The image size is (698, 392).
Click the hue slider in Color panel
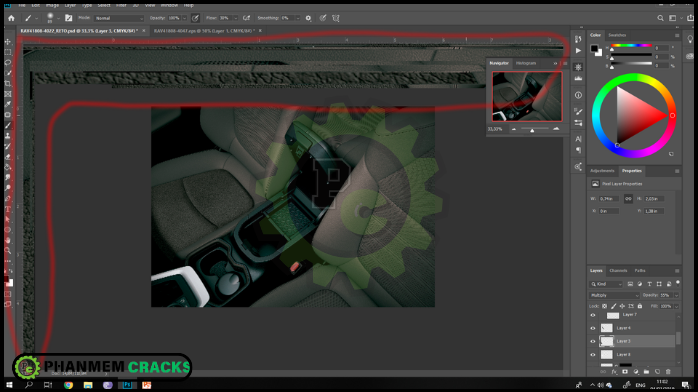coord(631,46)
